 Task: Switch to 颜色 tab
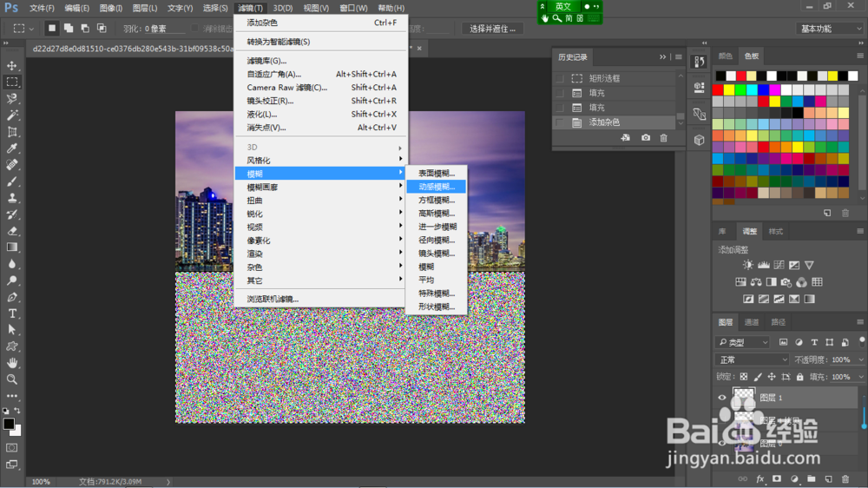(x=725, y=56)
